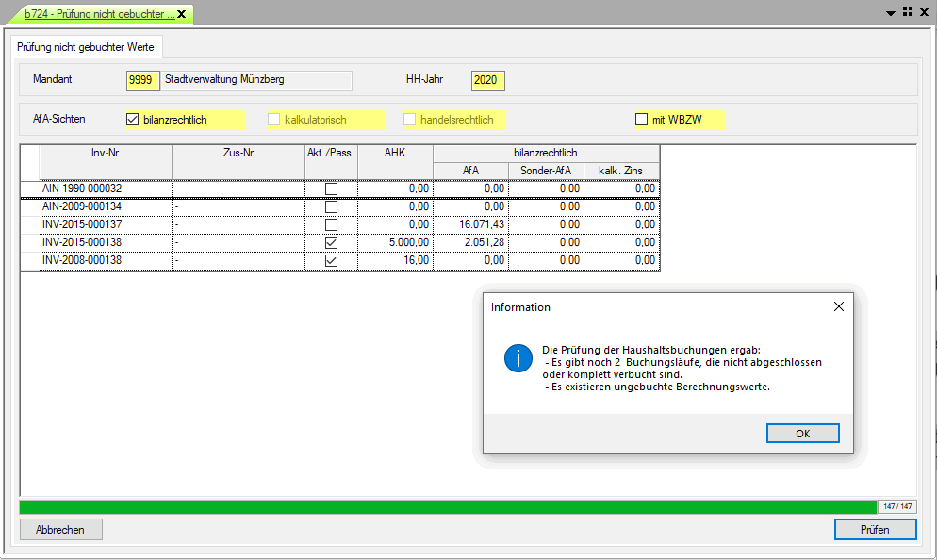
Task: Toggle the bilanzrechtlich checkbox
Action: point(133,120)
